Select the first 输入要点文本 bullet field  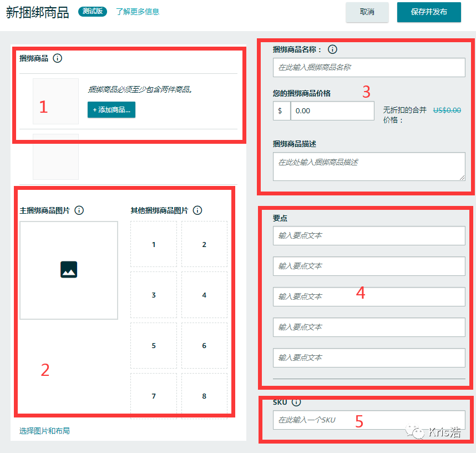pyautogui.click(x=369, y=235)
